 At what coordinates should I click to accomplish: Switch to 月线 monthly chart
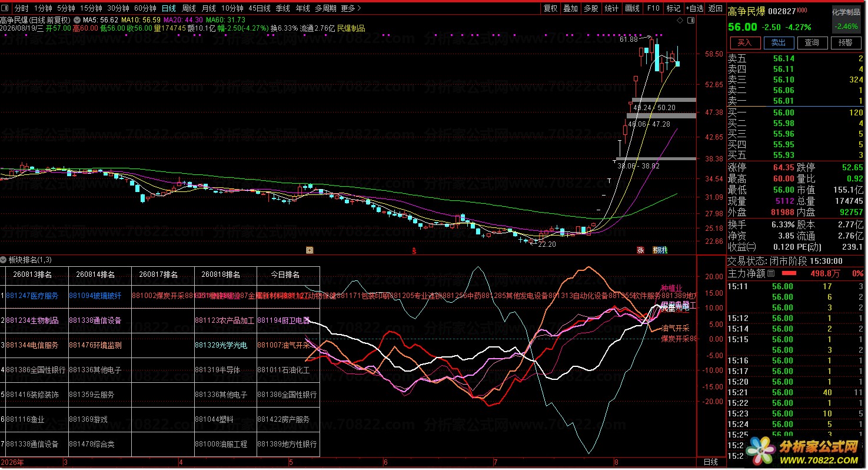point(209,8)
